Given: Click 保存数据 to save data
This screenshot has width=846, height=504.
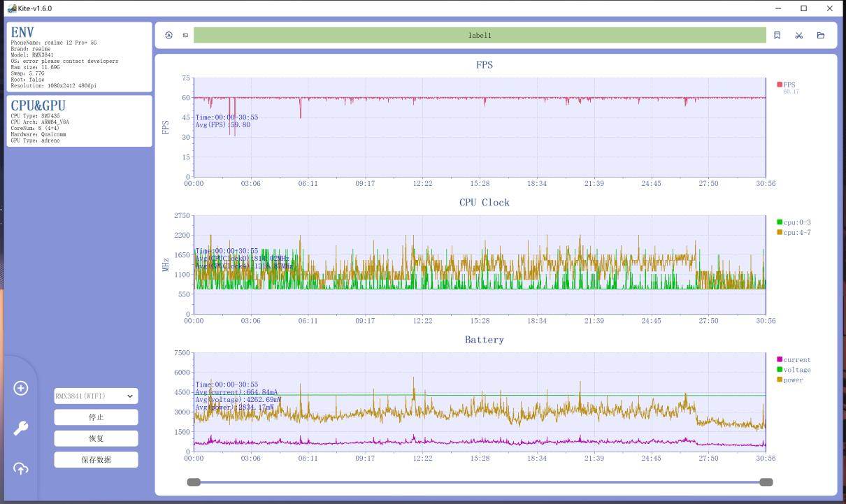Looking at the screenshot, I should point(96,459).
